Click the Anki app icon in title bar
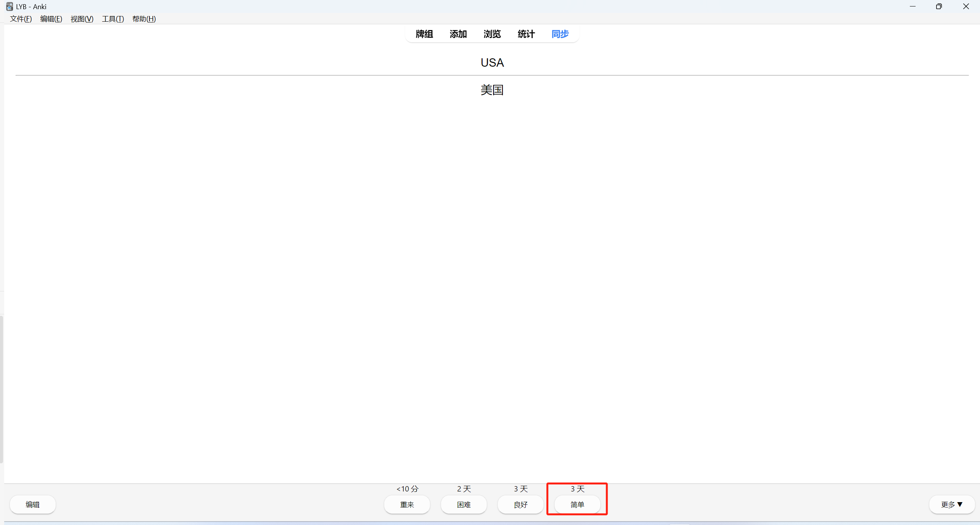This screenshot has width=980, height=525. click(10, 6)
